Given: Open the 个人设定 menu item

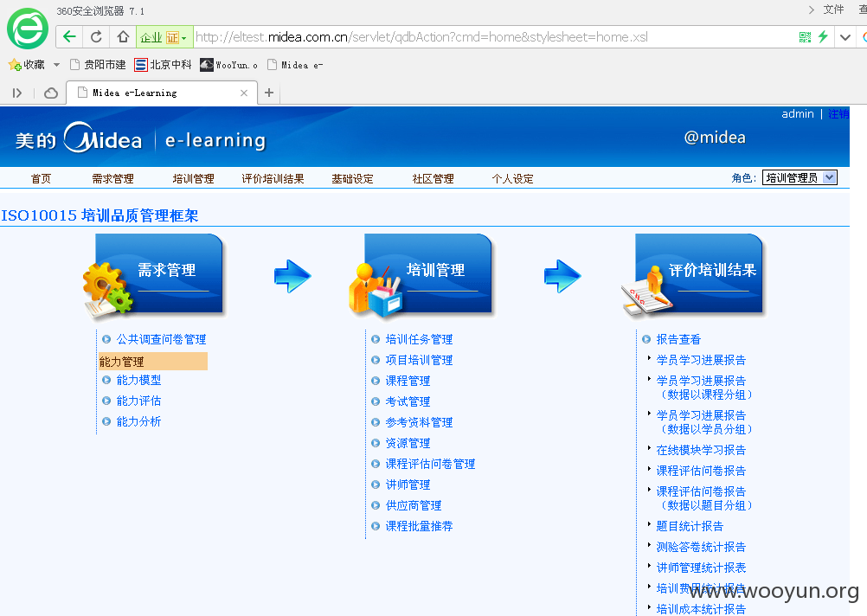Looking at the screenshot, I should [x=512, y=178].
